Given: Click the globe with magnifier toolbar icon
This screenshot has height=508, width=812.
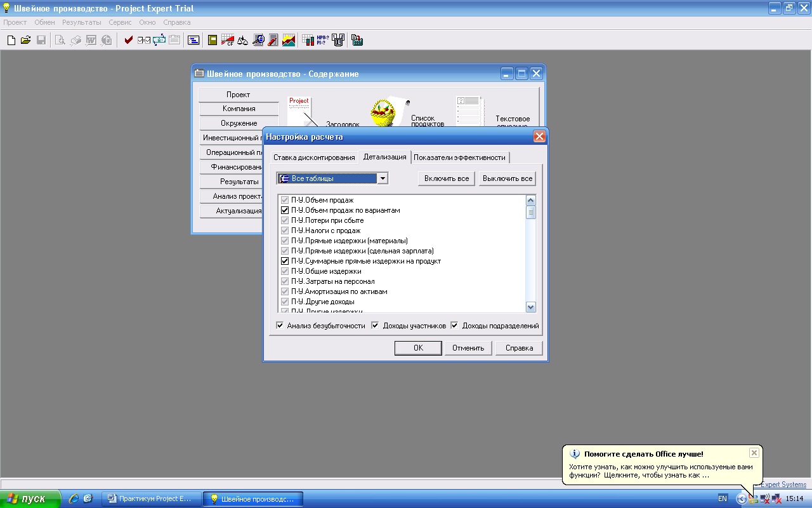Looking at the screenshot, I should 258,40.
